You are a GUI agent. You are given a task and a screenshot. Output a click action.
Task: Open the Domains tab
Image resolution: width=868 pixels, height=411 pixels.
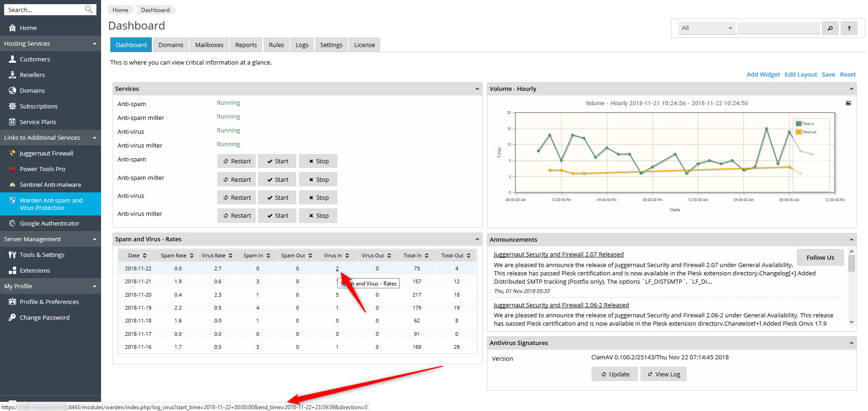pos(171,45)
